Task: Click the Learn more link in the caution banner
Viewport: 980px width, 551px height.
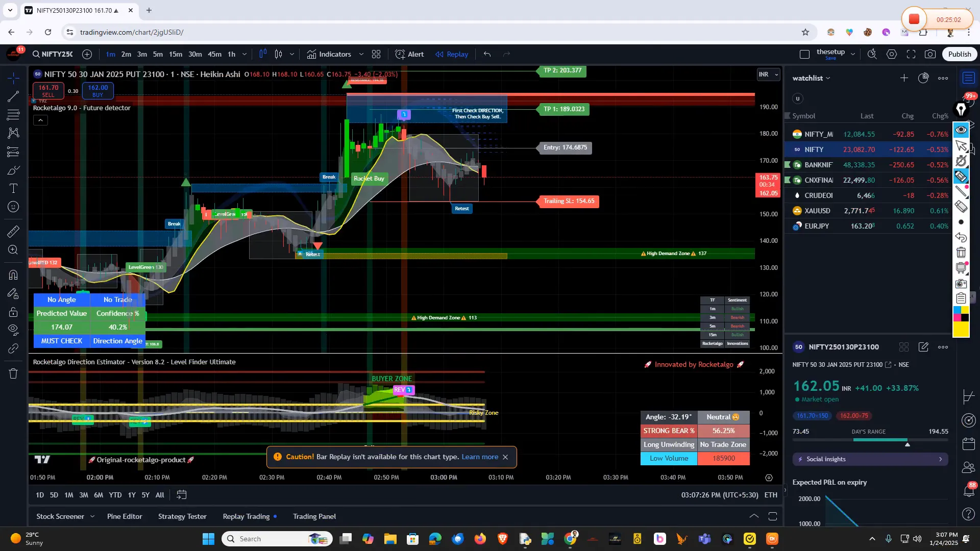Action: (x=479, y=457)
